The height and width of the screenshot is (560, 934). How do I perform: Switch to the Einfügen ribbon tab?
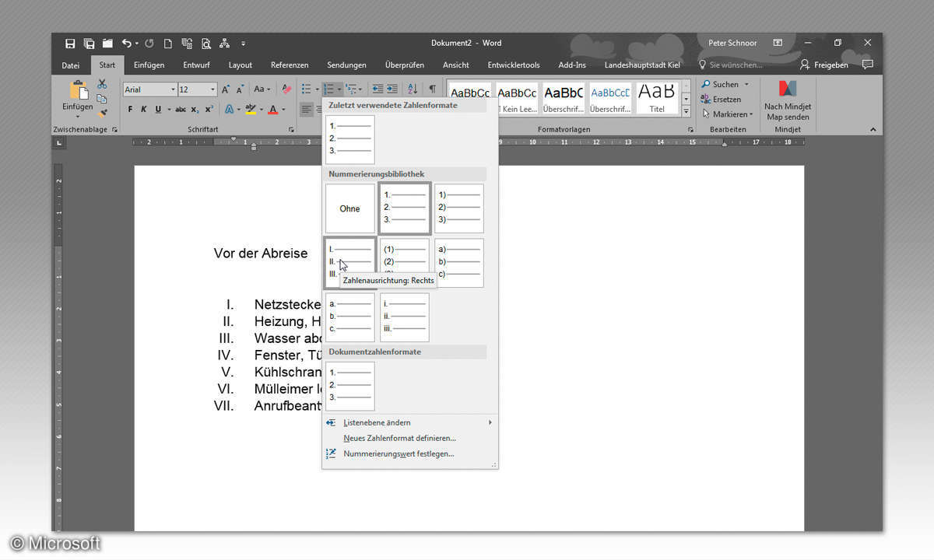pyautogui.click(x=149, y=65)
